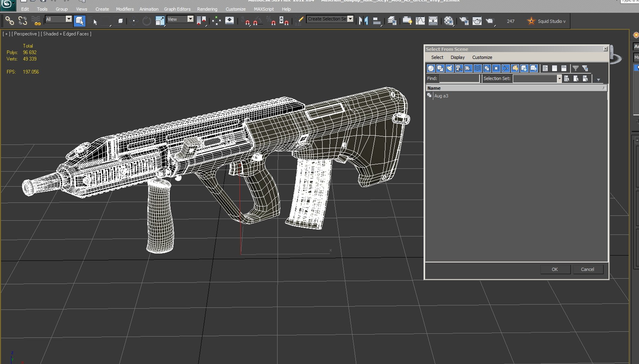Screen dimensions: 639x364
Task: Open the Shaded + Edged Faces menu
Action: (x=66, y=34)
